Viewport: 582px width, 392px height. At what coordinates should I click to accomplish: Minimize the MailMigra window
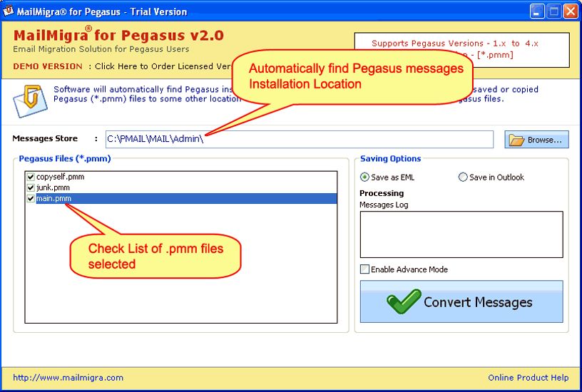537,11
